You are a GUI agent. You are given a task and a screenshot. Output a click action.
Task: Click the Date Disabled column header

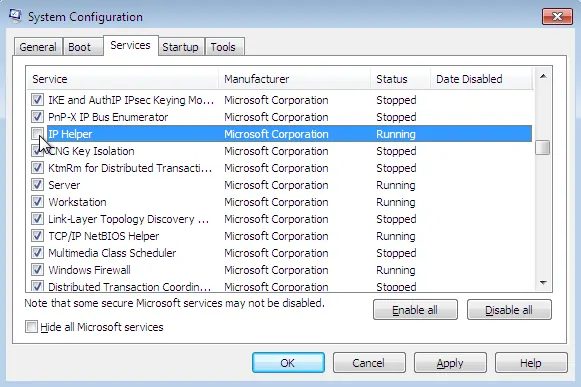pos(481,79)
